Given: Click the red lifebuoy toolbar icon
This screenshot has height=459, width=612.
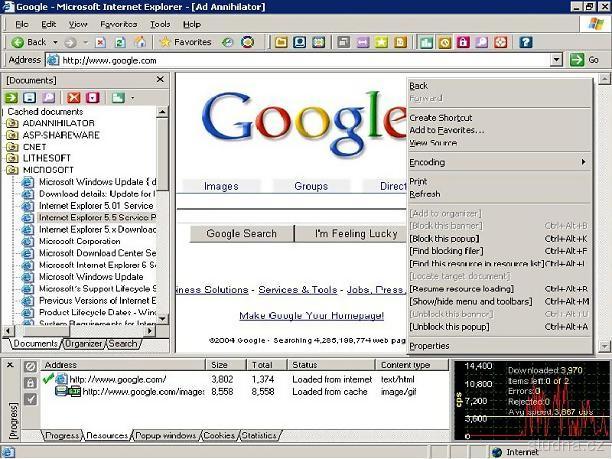Looking at the screenshot, I should 501,42.
